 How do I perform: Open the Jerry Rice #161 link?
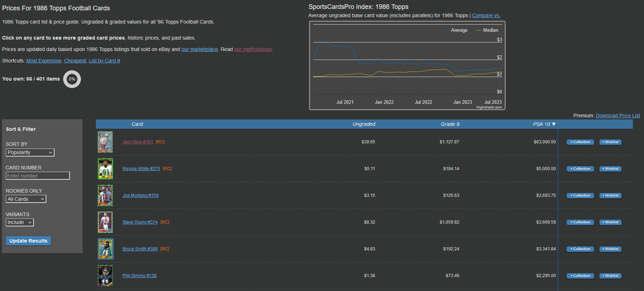coord(138,142)
